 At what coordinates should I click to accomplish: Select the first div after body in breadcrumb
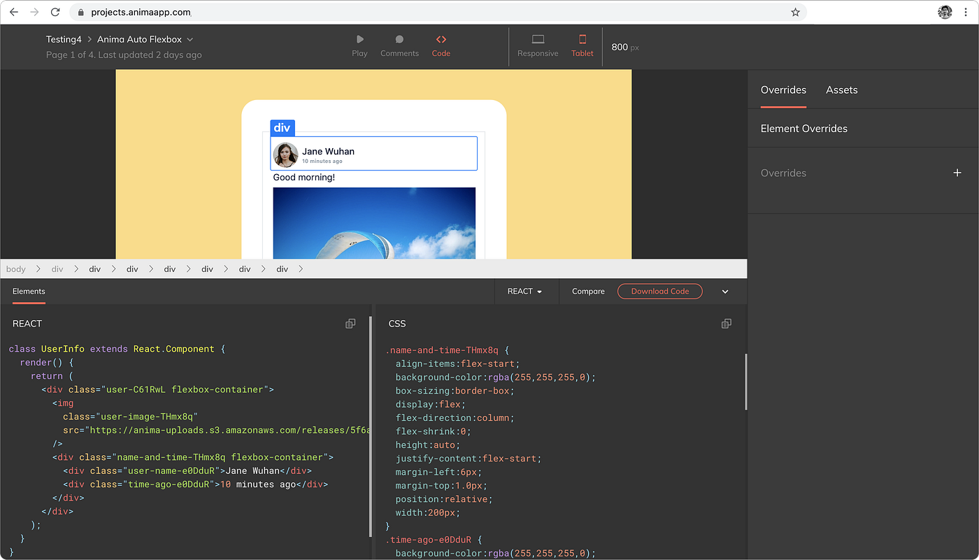(57, 269)
